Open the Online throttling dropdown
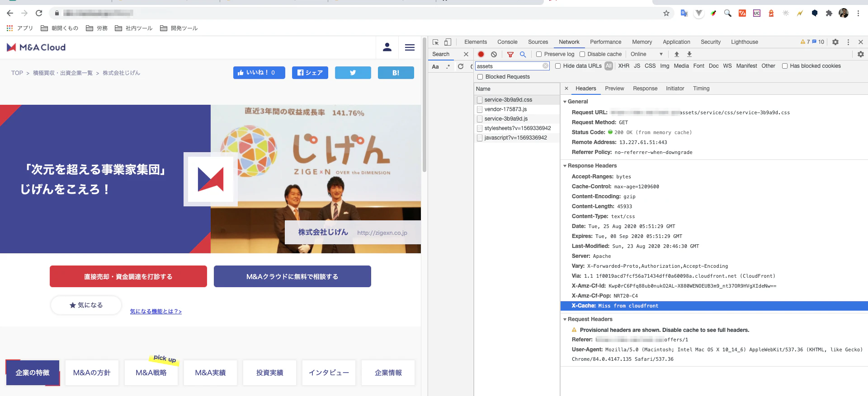 click(x=647, y=54)
